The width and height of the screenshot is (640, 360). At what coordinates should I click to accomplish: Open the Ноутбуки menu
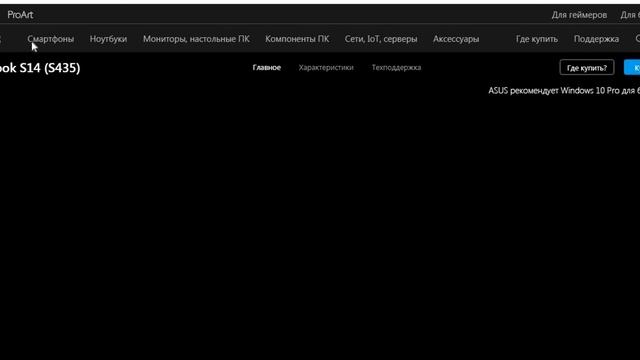108,39
